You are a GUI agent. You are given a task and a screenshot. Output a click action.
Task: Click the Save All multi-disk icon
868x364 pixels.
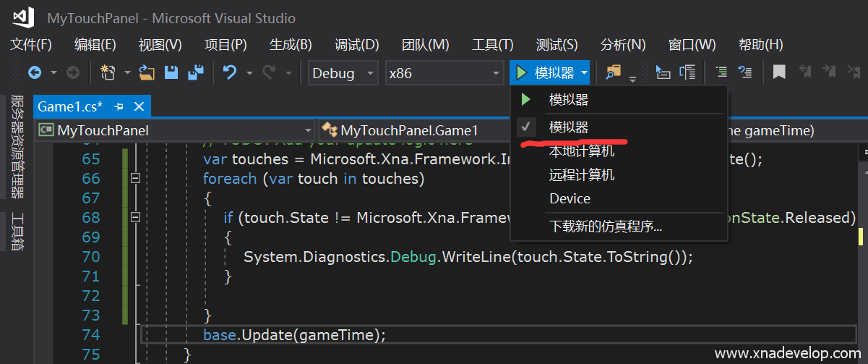[x=195, y=72]
